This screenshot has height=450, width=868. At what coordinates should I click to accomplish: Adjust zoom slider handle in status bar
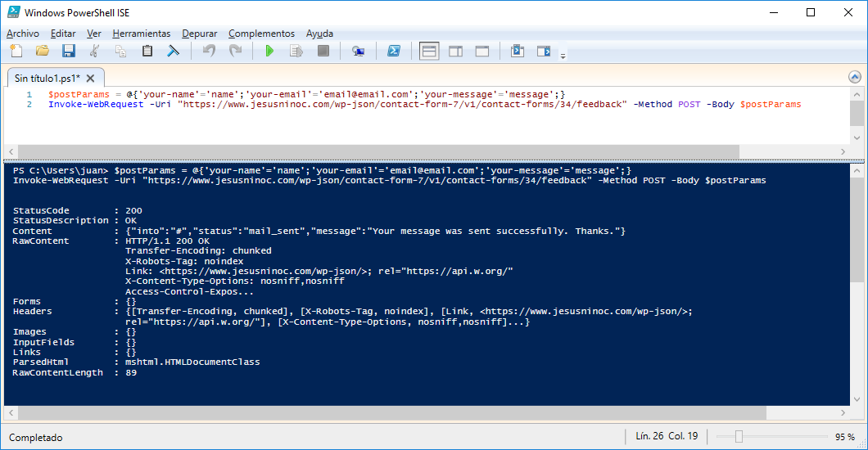(739, 437)
